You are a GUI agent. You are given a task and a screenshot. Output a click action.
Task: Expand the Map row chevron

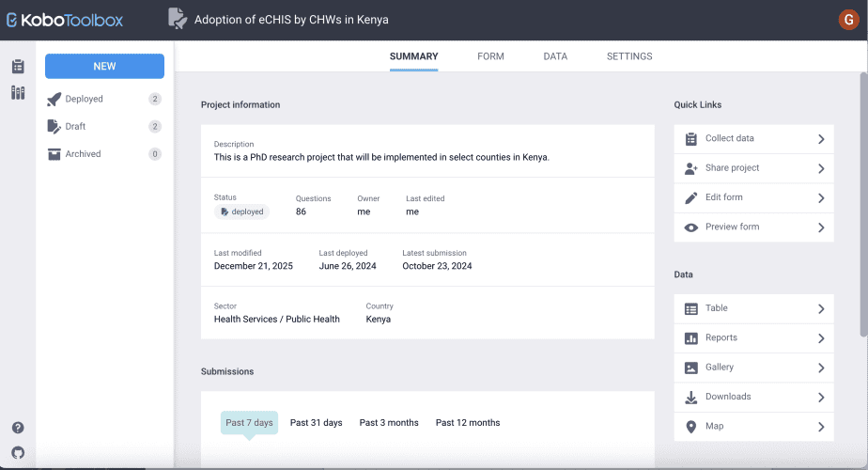point(820,427)
